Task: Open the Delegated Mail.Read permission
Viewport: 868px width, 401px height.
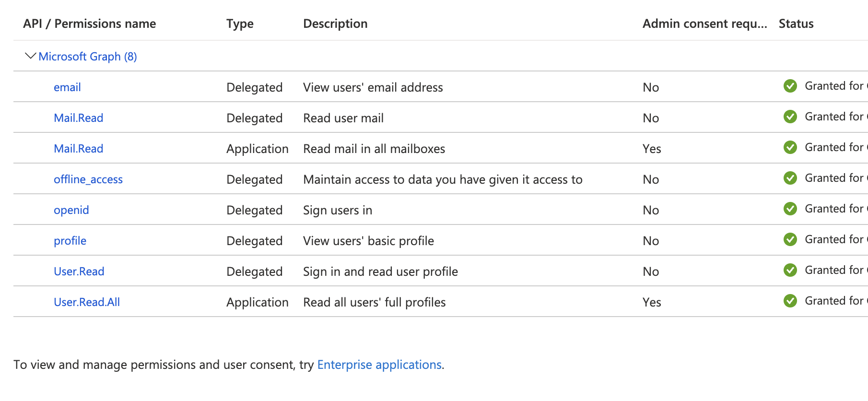Action: 79,118
